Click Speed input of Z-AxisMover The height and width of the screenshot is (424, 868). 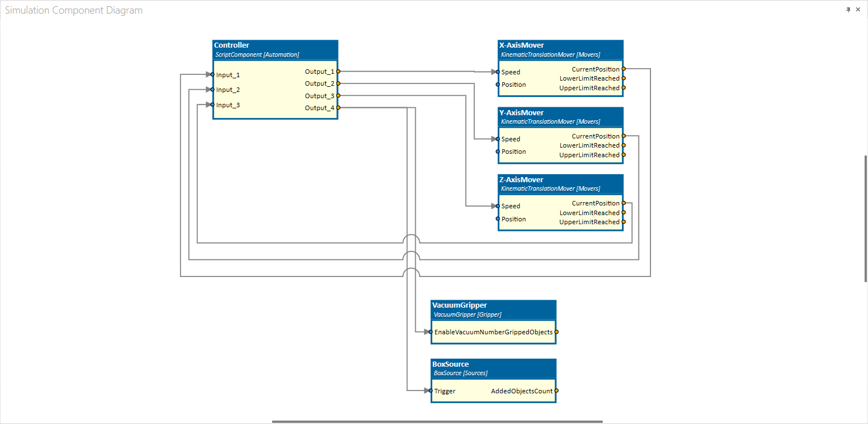498,206
